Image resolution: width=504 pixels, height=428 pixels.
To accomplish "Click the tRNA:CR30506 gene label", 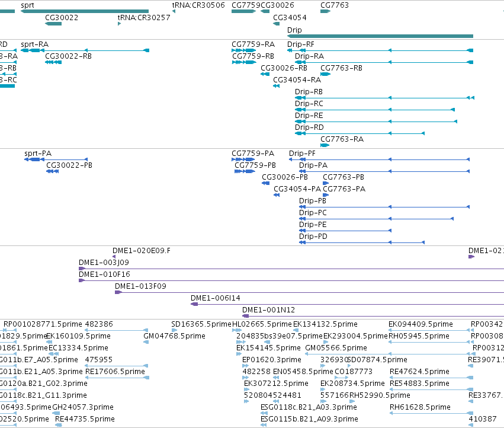I will coord(198,5).
